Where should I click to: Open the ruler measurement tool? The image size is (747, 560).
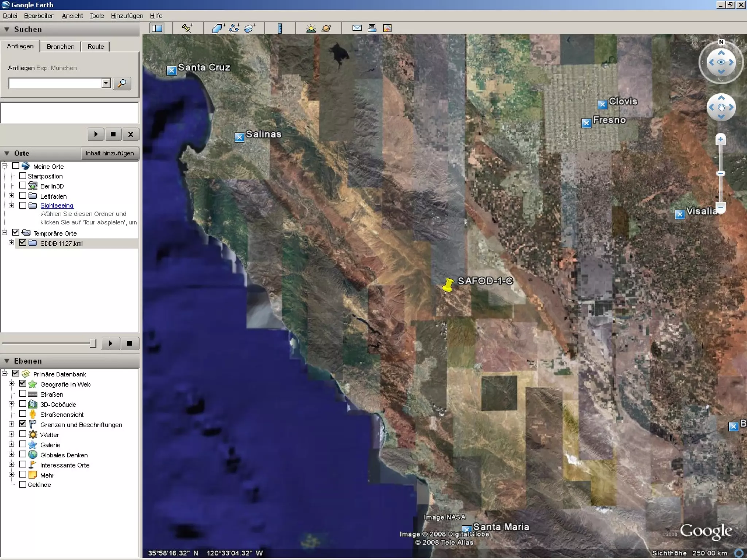point(280,28)
